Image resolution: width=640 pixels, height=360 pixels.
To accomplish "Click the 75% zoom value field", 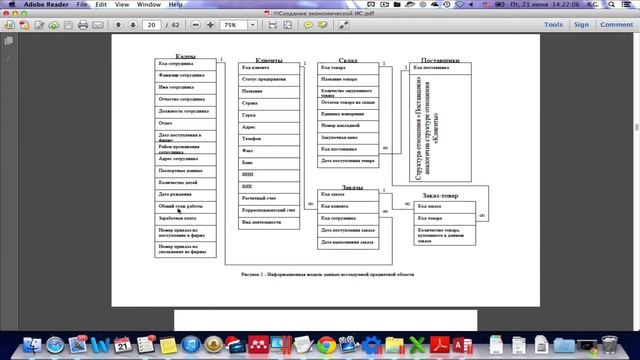I will (233, 25).
